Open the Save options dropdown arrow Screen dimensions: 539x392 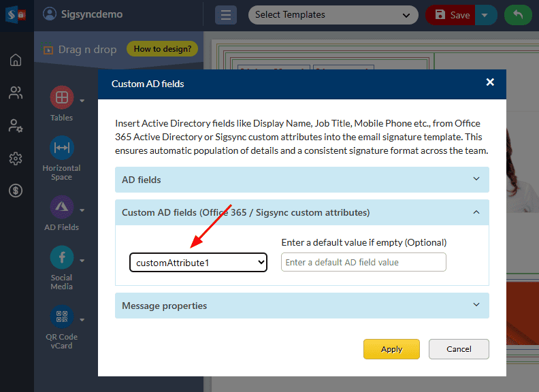coord(485,15)
